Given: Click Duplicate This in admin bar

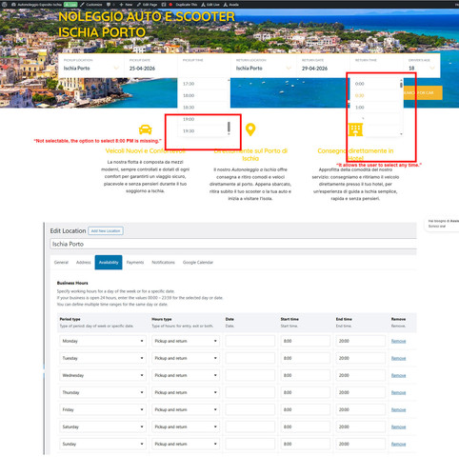Looking at the screenshot, I should [x=186, y=5].
